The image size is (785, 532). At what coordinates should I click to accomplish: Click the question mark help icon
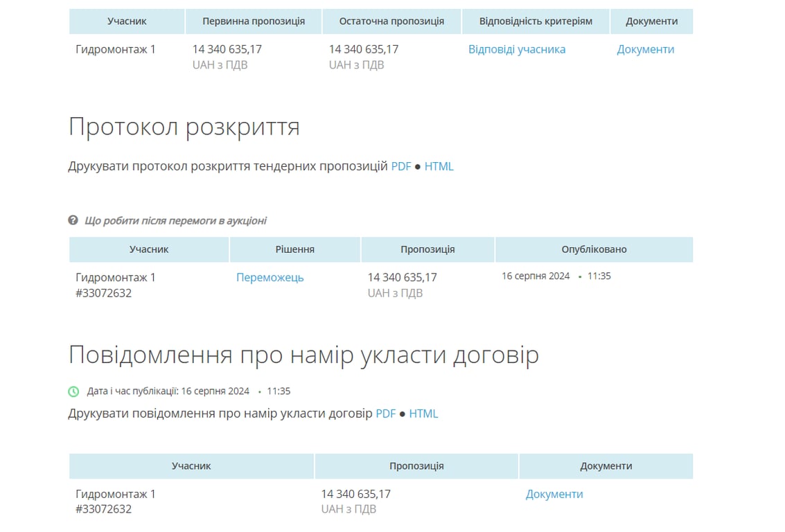(x=73, y=220)
